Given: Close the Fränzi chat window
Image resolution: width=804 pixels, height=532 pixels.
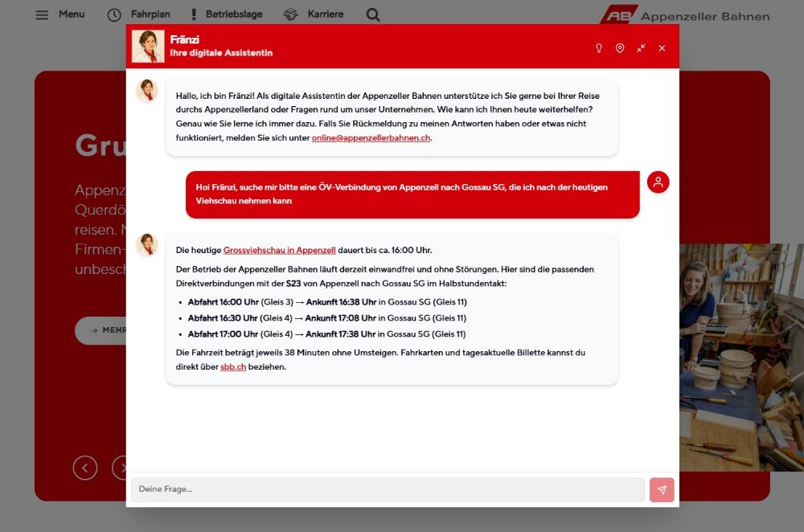Looking at the screenshot, I should pos(662,48).
